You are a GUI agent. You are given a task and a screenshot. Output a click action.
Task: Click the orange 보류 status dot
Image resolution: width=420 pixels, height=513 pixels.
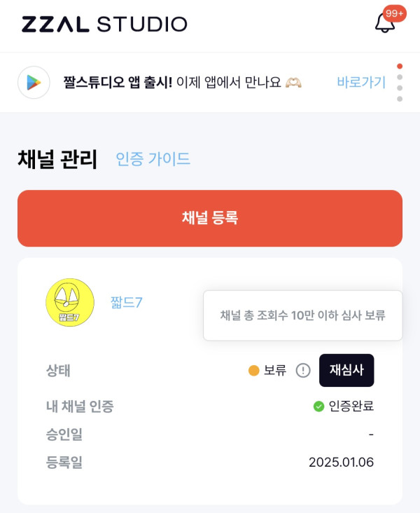(x=254, y=371)
